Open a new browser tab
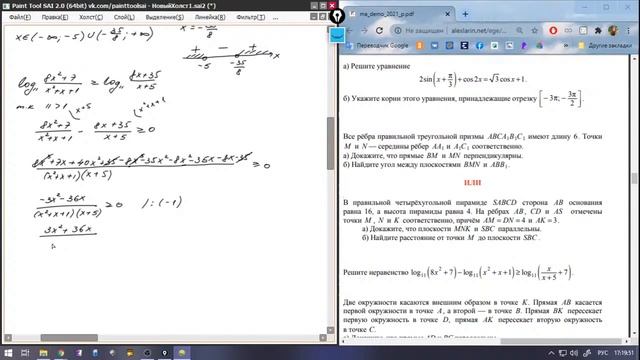 [465, 14]
